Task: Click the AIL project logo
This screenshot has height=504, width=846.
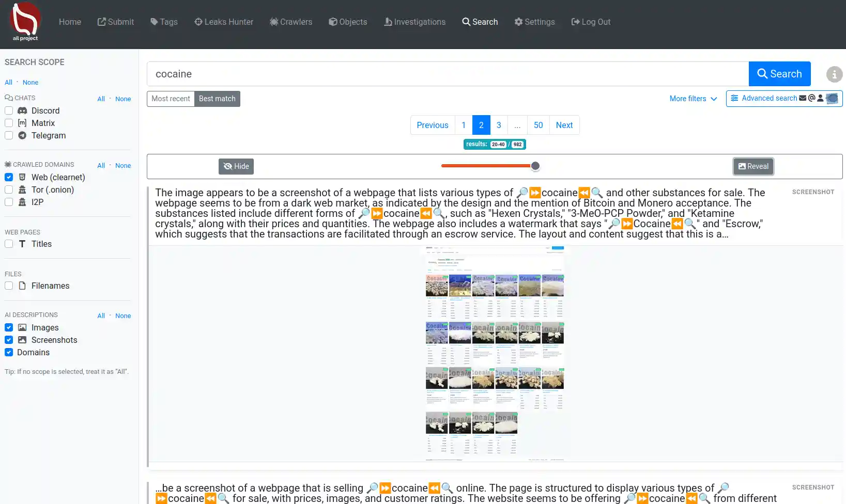Action: (25, 22)
